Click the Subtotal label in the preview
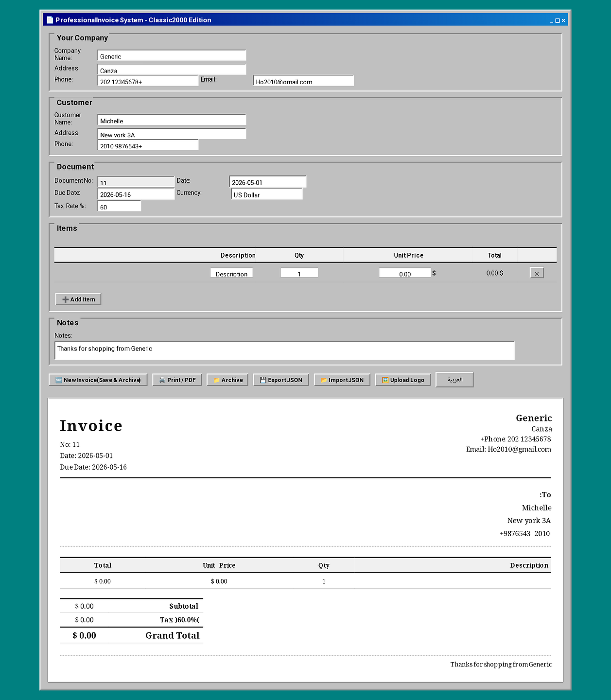 click(184, 606)
